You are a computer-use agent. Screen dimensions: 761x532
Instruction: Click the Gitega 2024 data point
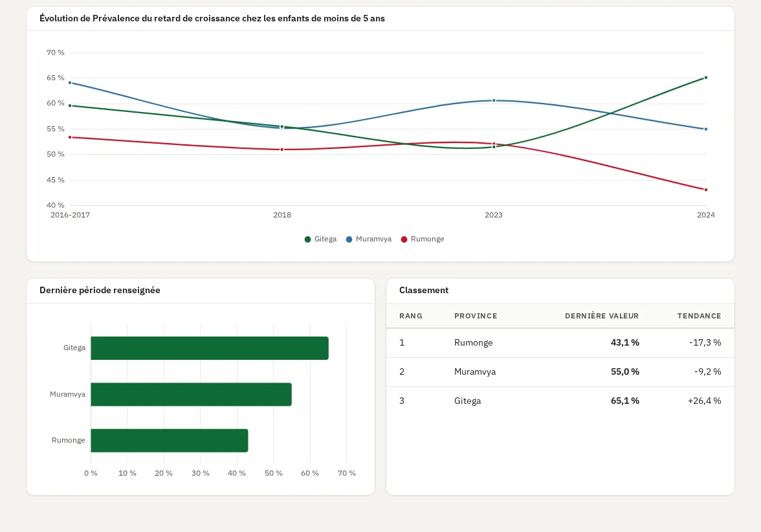(705, 78)
